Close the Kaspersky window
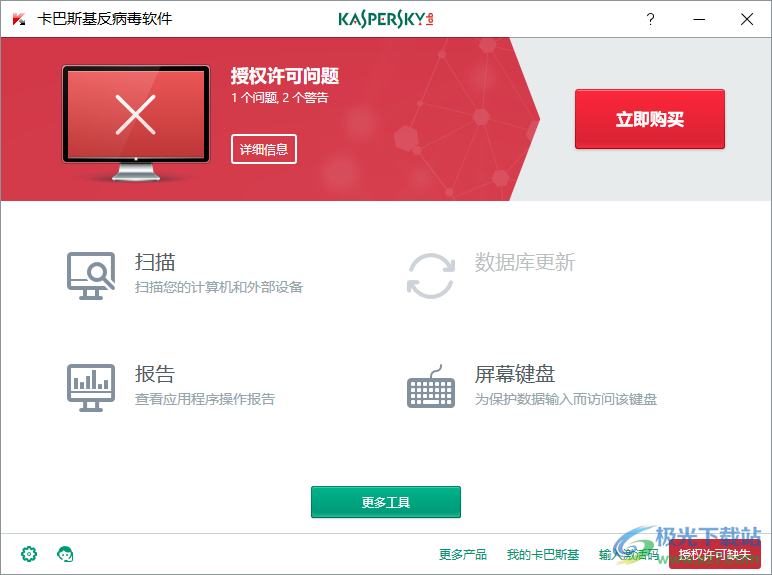 pyautogui.click(x=747, y=19)
